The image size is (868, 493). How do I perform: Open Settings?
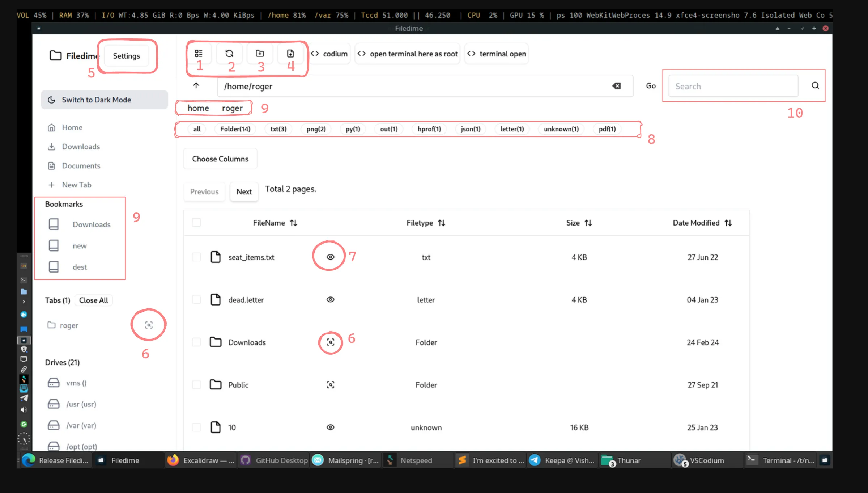click(126, 56)
